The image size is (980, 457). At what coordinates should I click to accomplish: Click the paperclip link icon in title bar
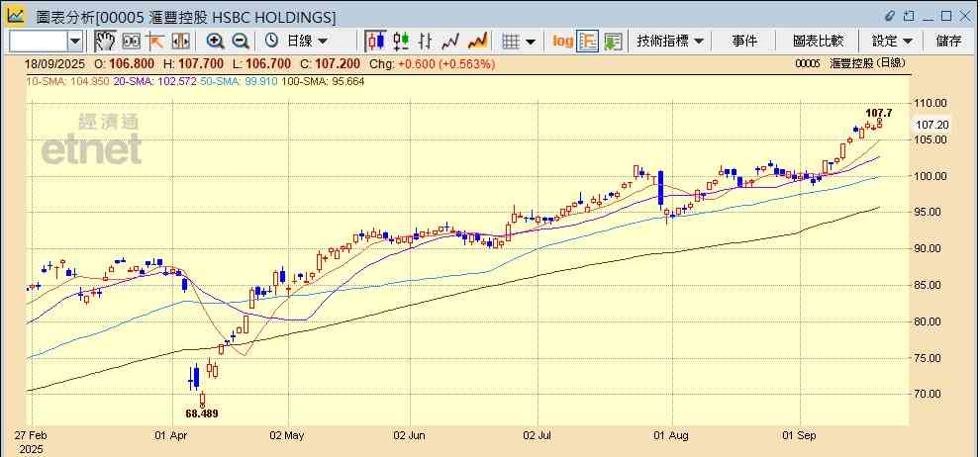[890, 16]
